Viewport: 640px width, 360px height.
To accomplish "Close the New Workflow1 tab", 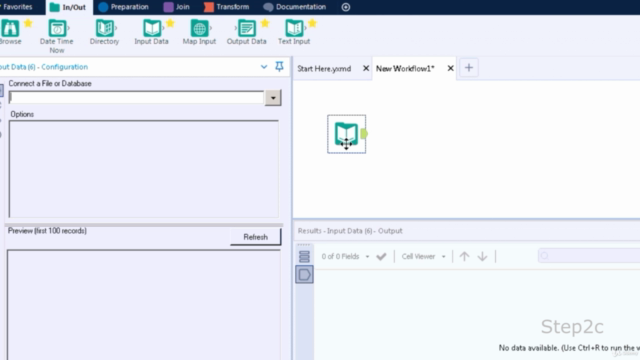I will (x=450, y=68).
